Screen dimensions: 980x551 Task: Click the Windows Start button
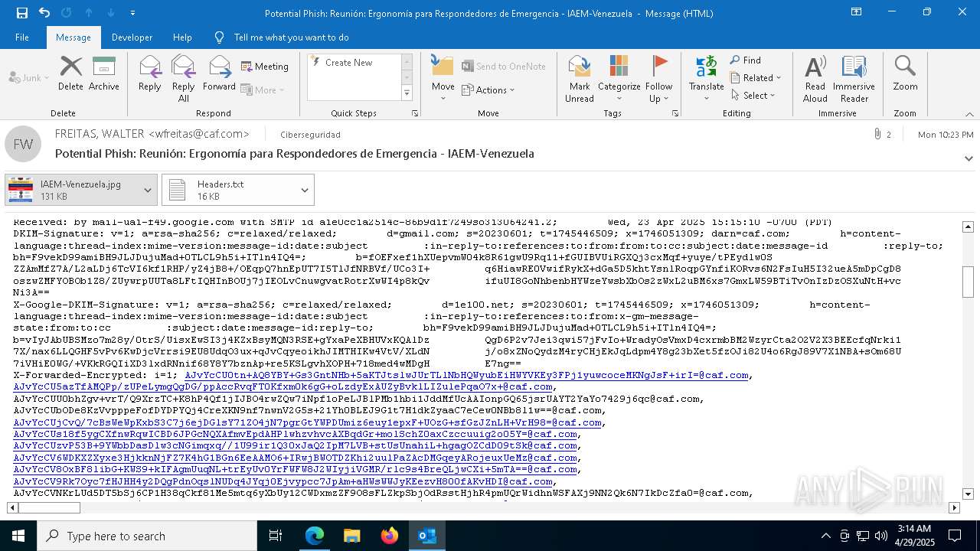[x=18, y=536]
